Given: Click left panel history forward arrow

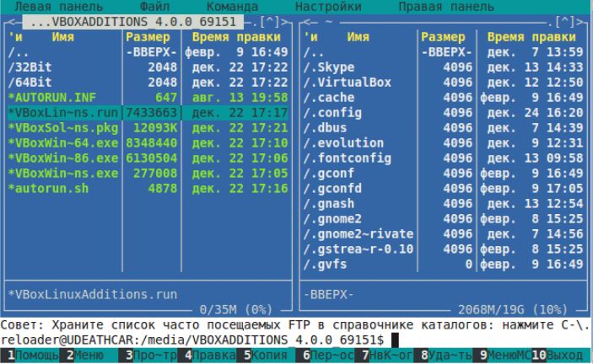Looking at the screenshot, I should pyautogui.click(x=284, y=22).
